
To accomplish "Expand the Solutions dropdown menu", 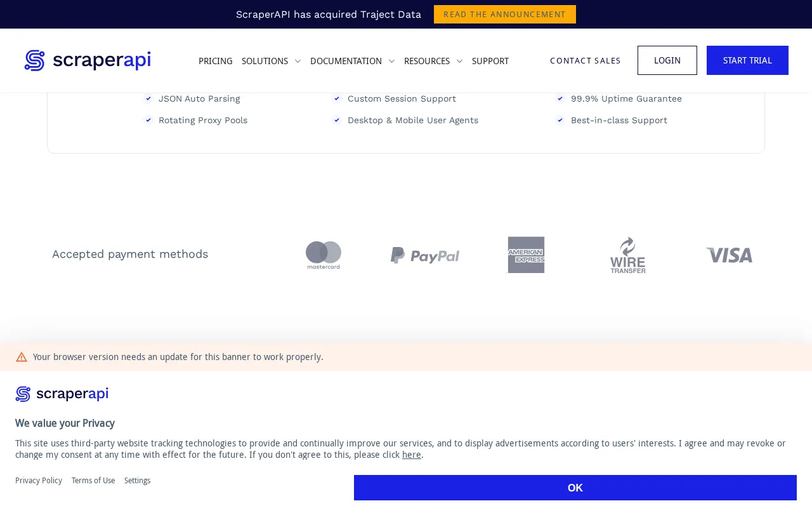I will [x=271, y=61].
